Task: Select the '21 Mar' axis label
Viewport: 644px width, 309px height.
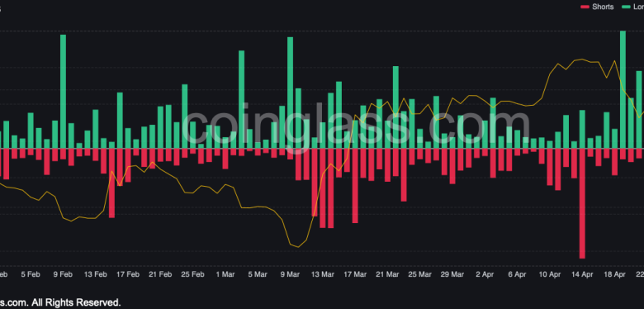Action: 387,274
